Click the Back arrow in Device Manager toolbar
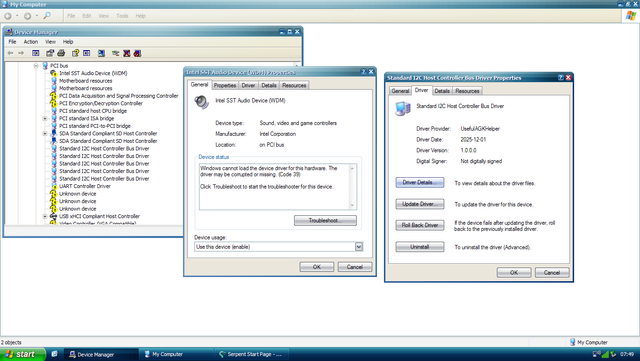This screenshot has height=361, width=640. click(x=10, y=53)
